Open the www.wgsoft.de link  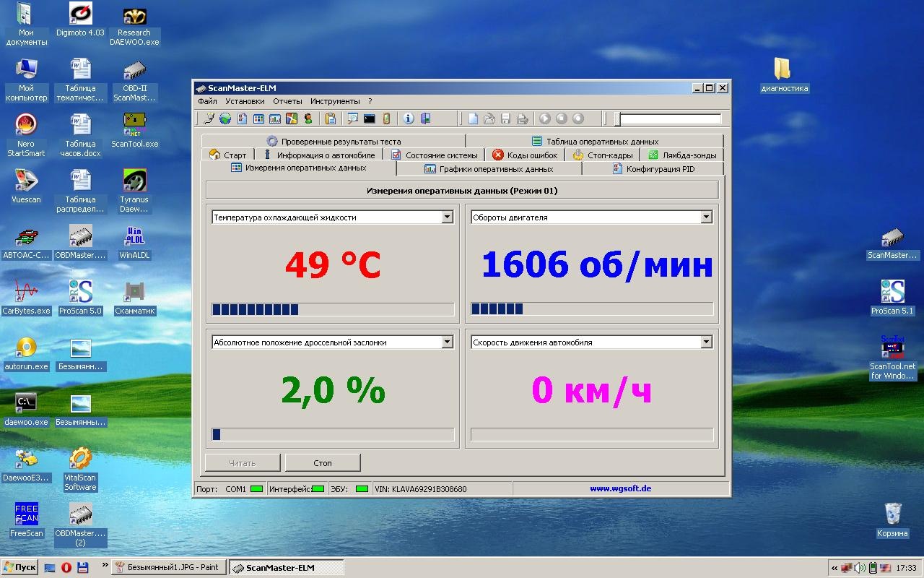pyautogui.click(x=621, y=488)
